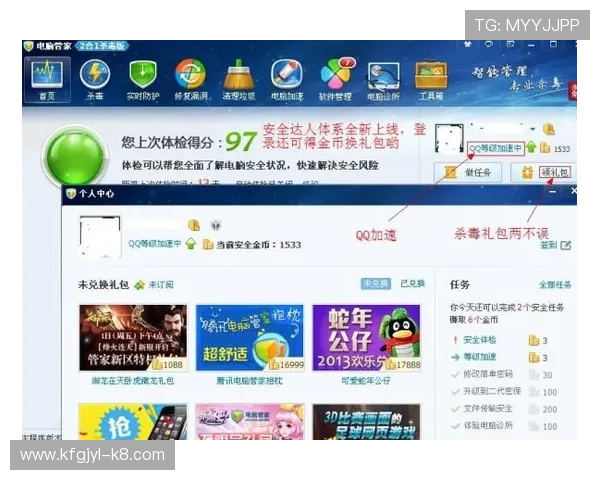Click the gold medal badge in 个人中心
The image size is (600, 480).
click(x=194, y=225)
